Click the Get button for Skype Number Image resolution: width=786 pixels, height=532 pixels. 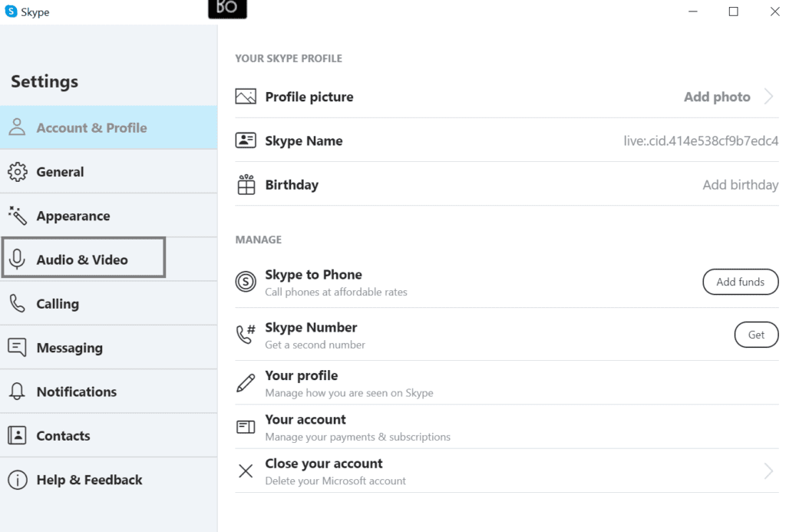pyautogui.click(x=756, y=335)
